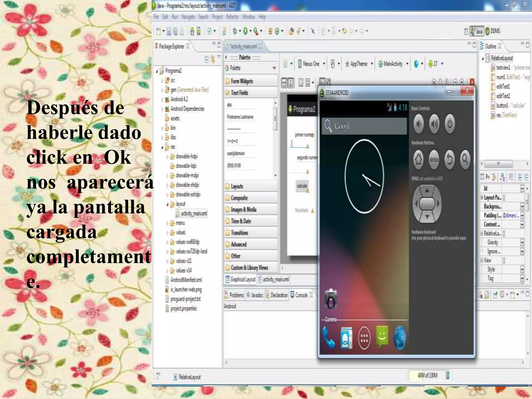Viewport: 532px width, 399px height.
Task: Switch to activity_main.xml source tab
Action: coord(275,280)
